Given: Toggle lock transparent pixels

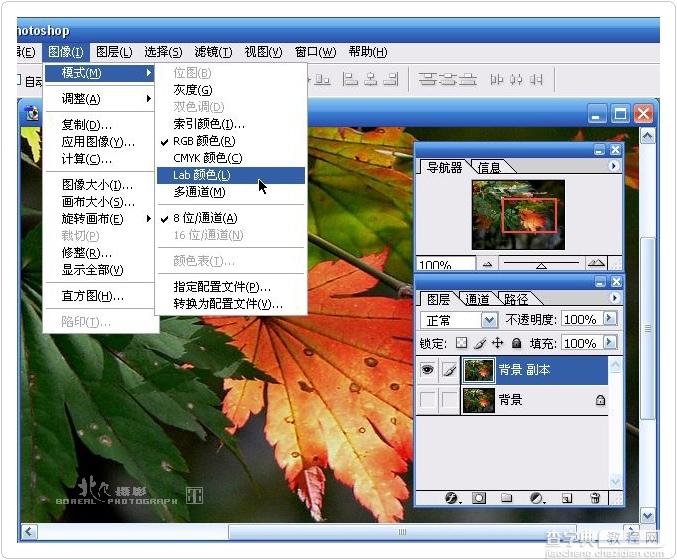Looking at the screenshot, I should point(461,343).
